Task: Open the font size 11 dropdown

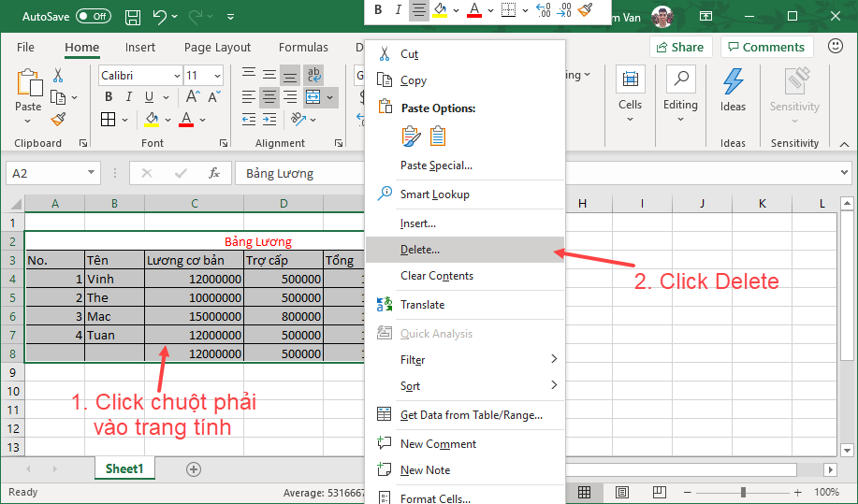Action: (218, 76)
